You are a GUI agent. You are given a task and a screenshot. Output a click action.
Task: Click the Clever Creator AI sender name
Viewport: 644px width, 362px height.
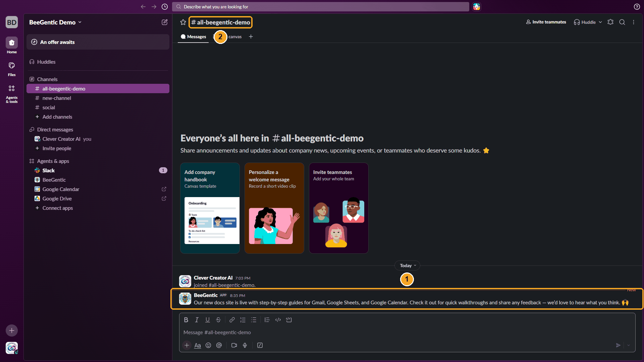[213, 278]
